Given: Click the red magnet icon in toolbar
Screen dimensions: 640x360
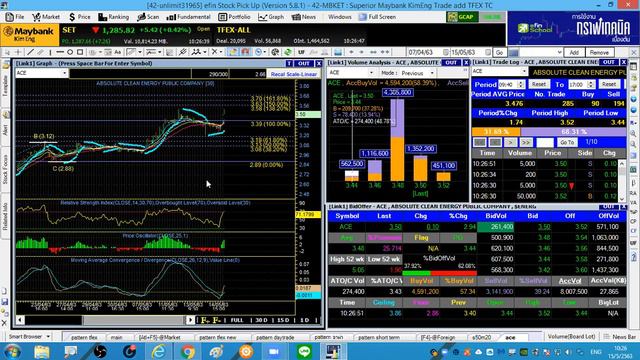Looking at the screenshot, I should pyautogui.click(x=245, y=52).
